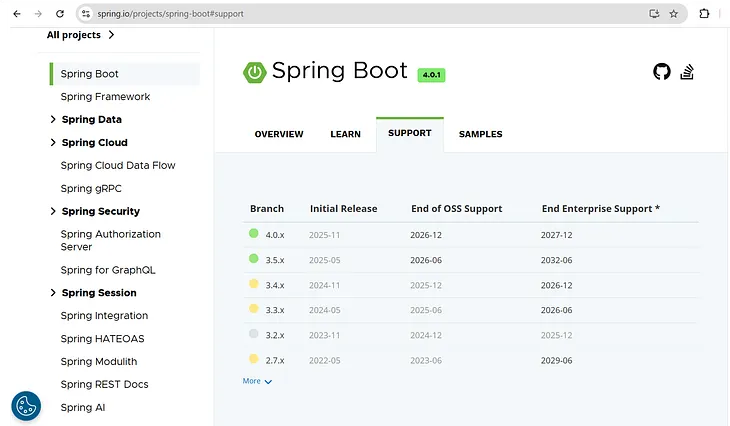This screenshot has width=730, height=426.
Task: Open Spring Cloud project page
Action: [x=95, y=143]
